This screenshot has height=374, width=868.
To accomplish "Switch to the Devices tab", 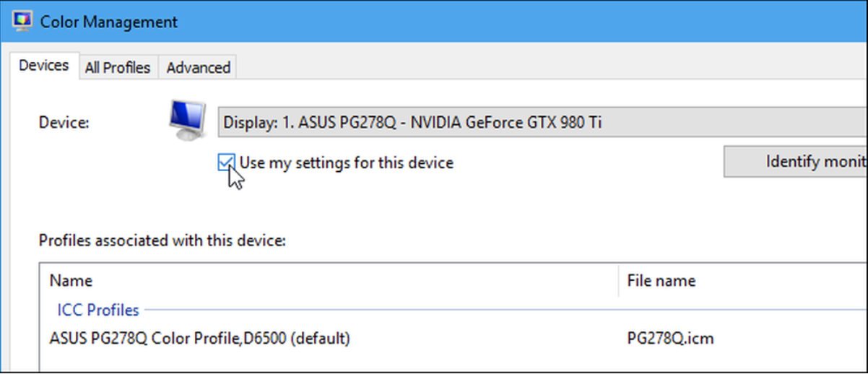I will (43, 66).
